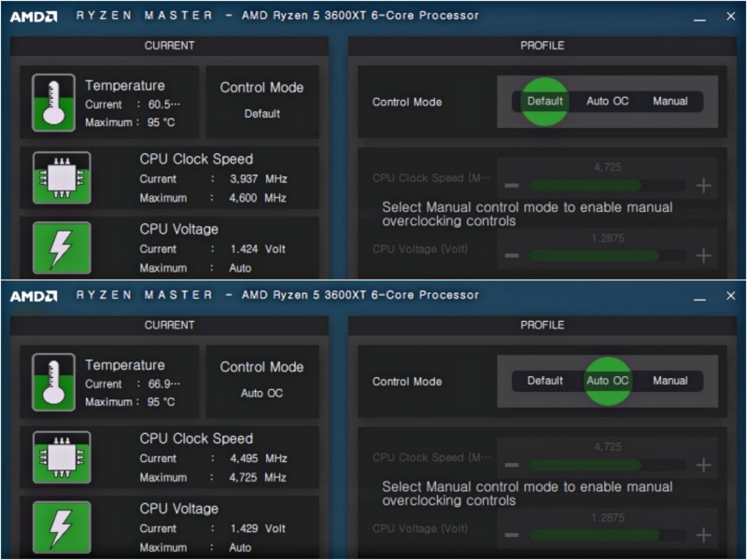Click the current voltage 1.424 Volt
The width and height of the screenshot is (747, 560).
coord(258,249)
